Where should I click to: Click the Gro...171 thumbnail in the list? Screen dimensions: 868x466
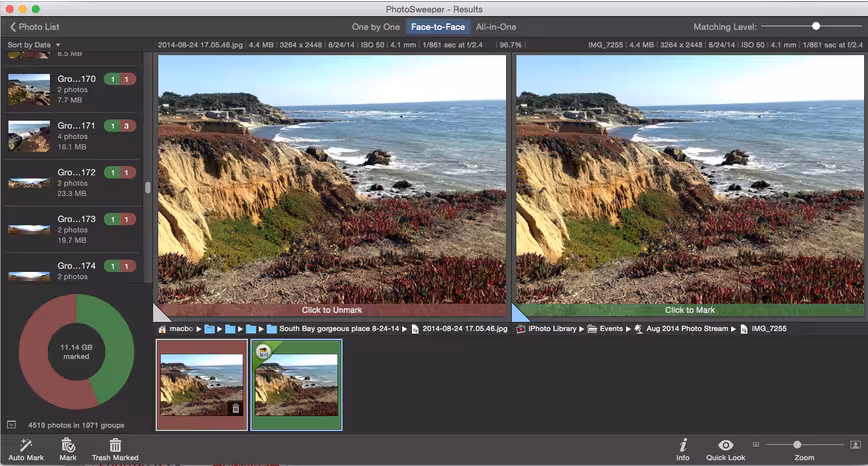pos(29,136)
